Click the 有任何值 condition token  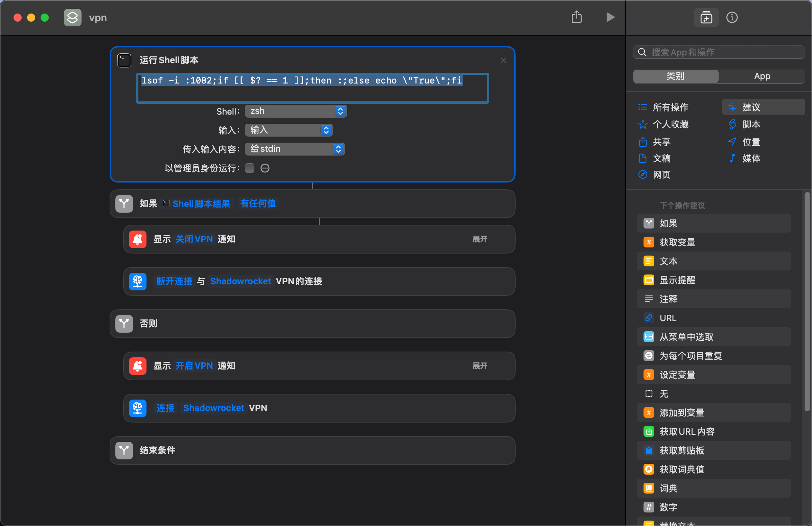pos(258,204)
